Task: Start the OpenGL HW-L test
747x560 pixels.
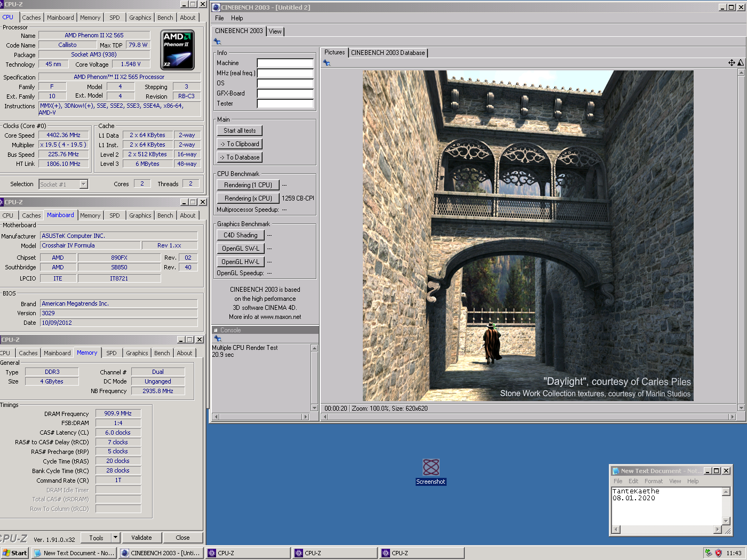Action: (x=241, y=262)
